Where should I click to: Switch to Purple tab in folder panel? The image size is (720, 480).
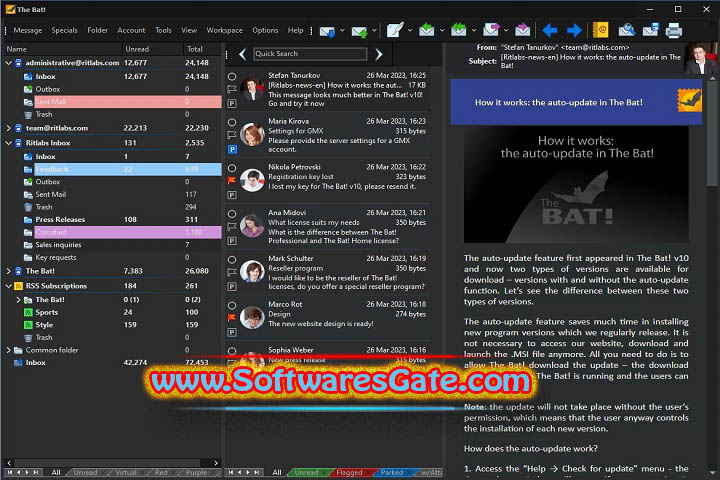(196, 472)
